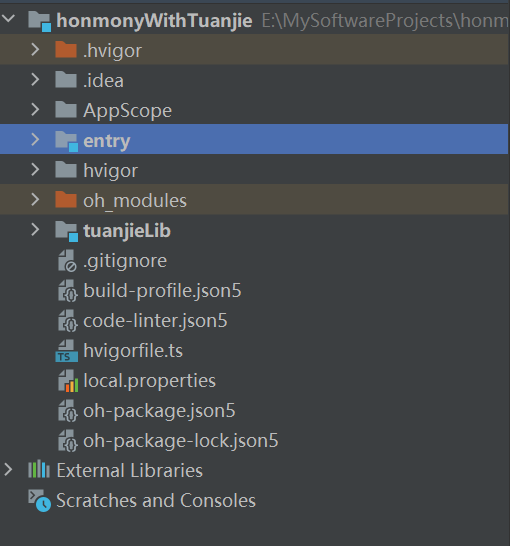The width and height of the screenshot is (510, 546).
Task: Select the build-profile.json5 file name
Action: (x=162, y=291)
